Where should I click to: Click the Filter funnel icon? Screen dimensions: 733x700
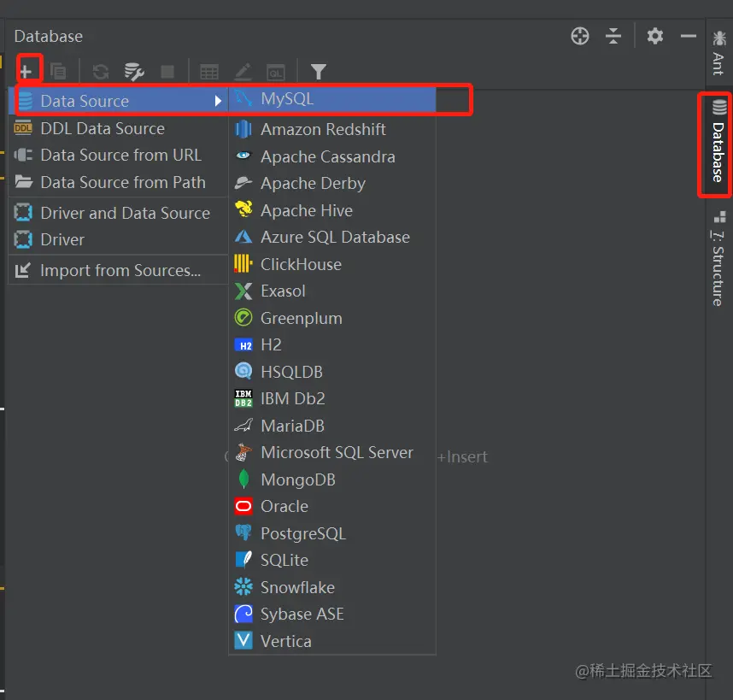coord(319,72)
